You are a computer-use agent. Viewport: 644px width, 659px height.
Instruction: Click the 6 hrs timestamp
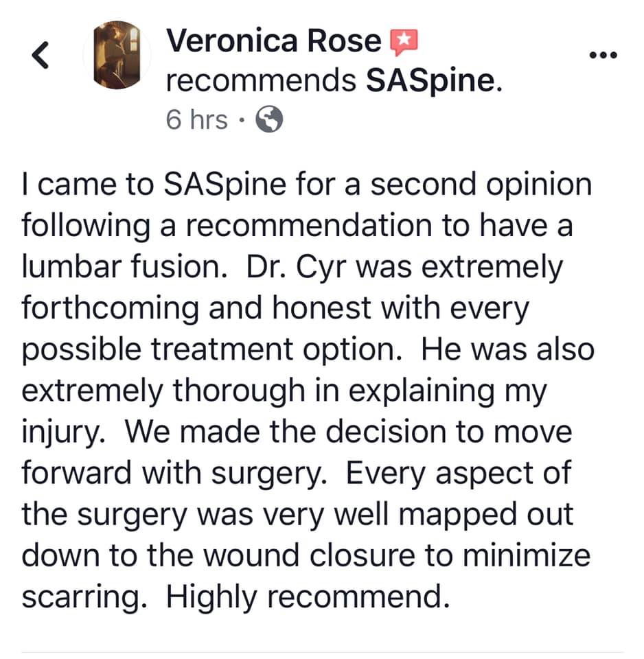197,119
